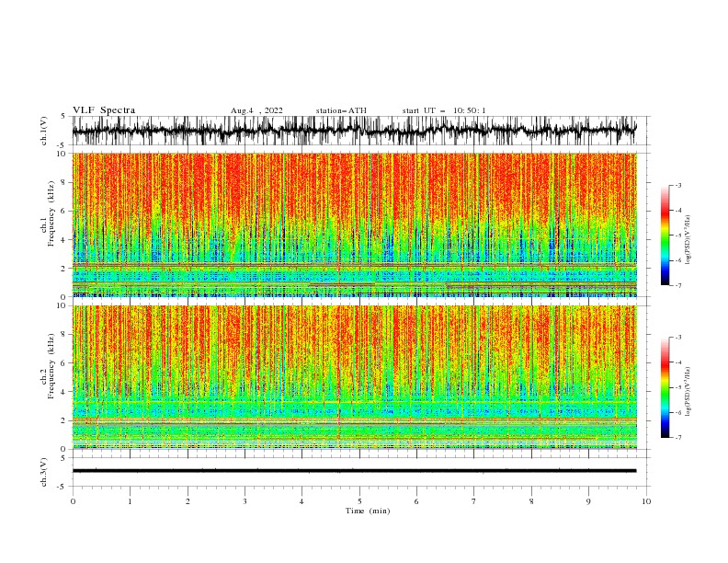Click the time axis tick label "1"
728x563 pixels.
pos(130,501)
